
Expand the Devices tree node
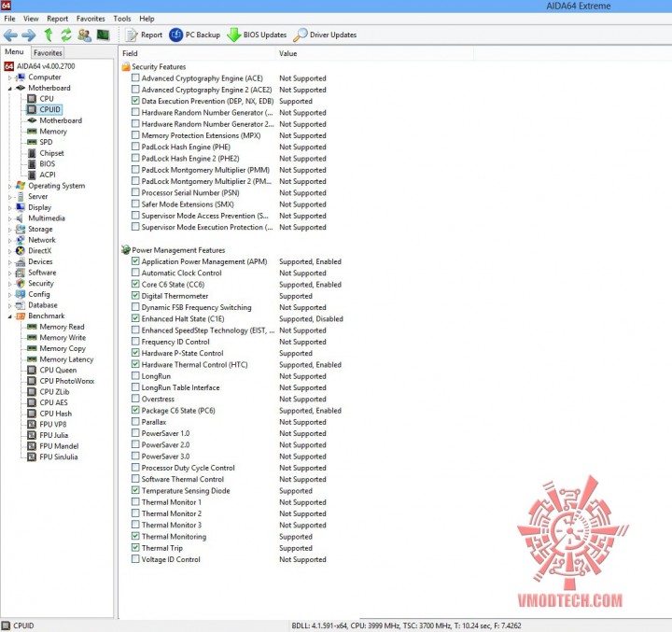click(10, 262)
